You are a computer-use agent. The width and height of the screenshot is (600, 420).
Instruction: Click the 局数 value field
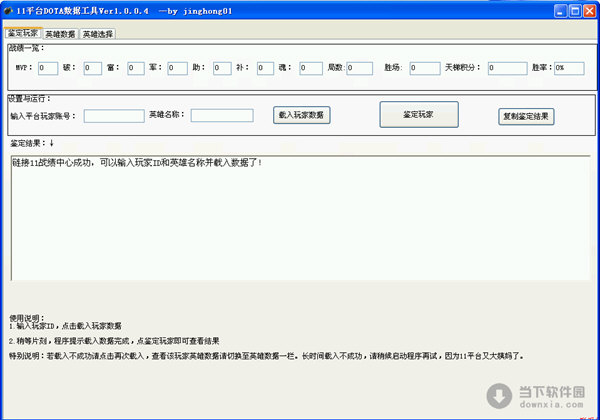(x=360, y=68)
